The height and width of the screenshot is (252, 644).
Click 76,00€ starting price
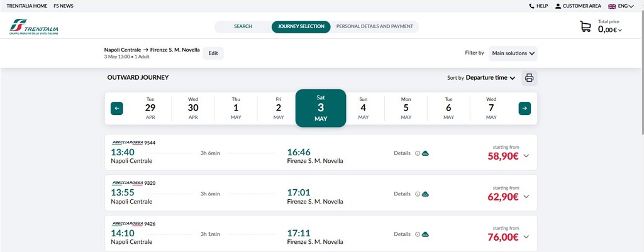click(x=503, y=237)
